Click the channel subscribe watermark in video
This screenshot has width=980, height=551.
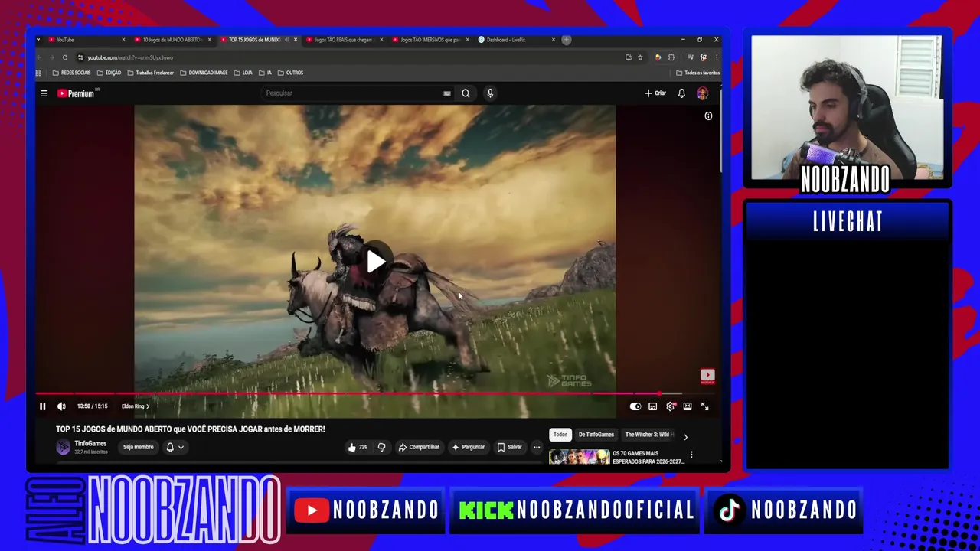(707, 376)
